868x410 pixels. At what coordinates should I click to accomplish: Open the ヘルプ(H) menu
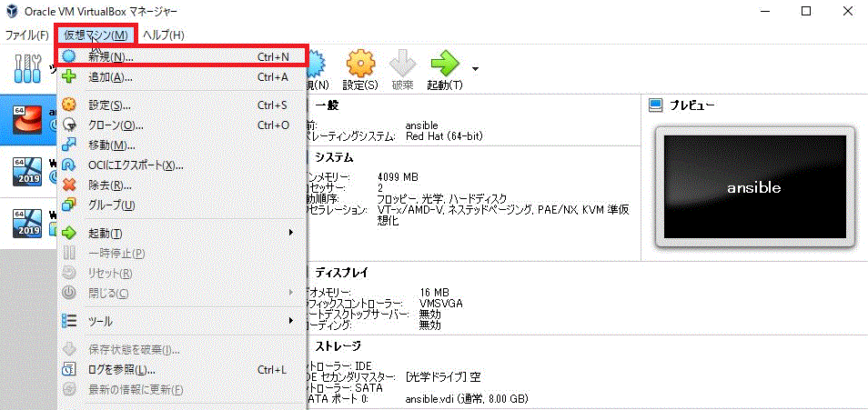tap(163, 35)
